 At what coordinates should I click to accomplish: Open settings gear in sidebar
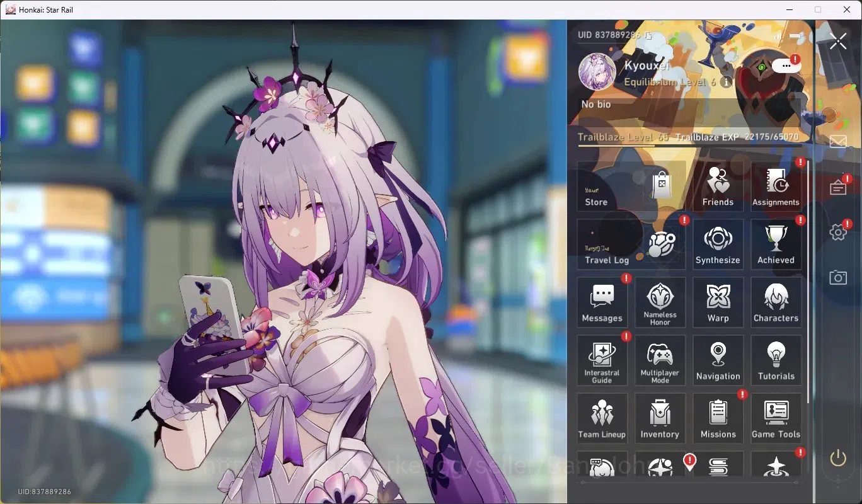click(837, 232)
